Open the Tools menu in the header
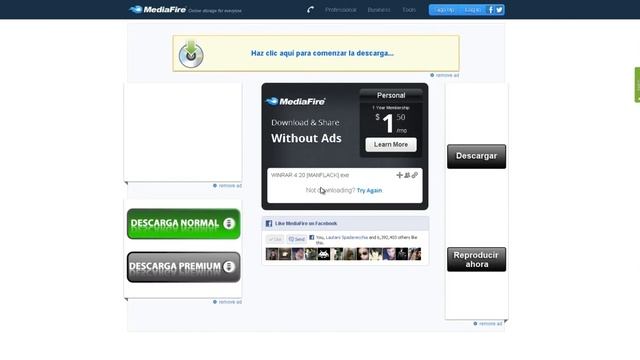This screenshot has height=360, width=640. [409, 10]
